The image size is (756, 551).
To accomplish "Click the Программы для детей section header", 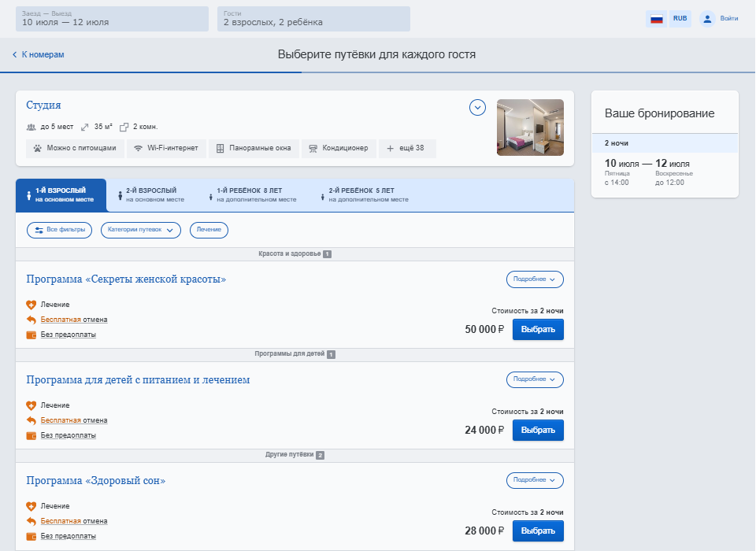I will (x=295, y=354).
